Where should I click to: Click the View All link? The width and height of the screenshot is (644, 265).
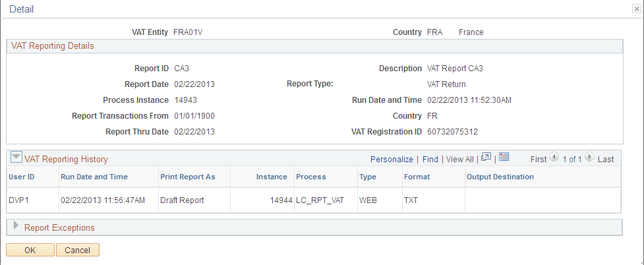pos(459,159)
